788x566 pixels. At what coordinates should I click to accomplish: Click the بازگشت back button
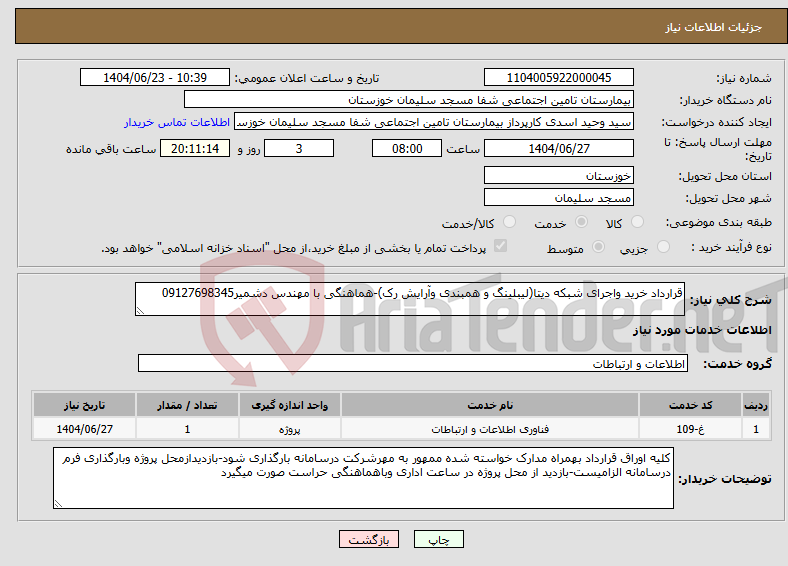click(369, 539)
